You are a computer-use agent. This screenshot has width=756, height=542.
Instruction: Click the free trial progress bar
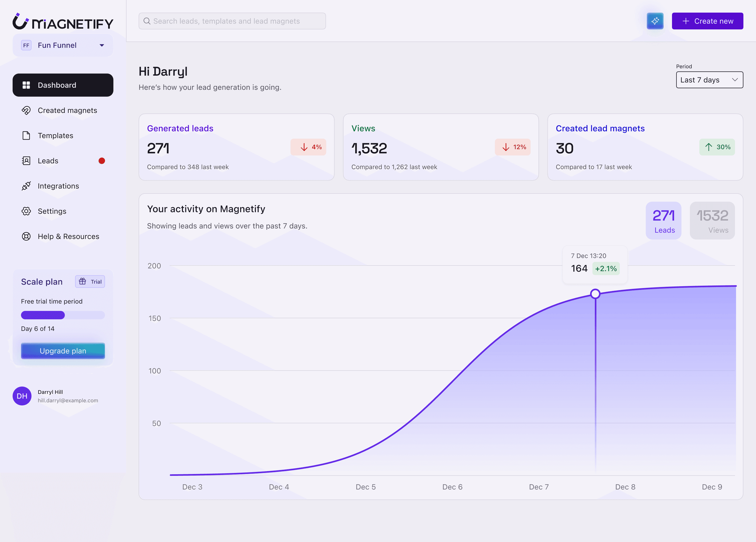pyautogui.click(x=63, y=315)
